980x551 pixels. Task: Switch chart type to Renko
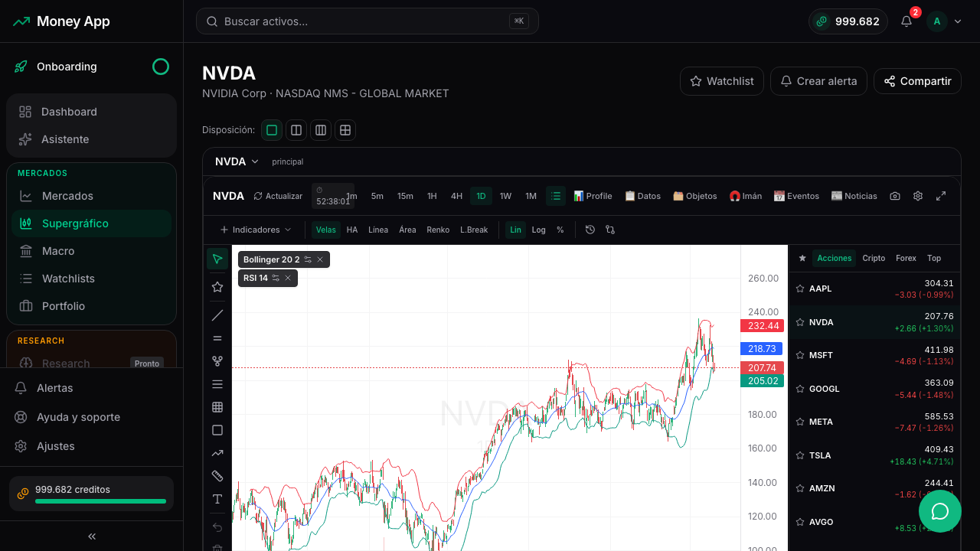pyautogui.click(x=438, y=230)
